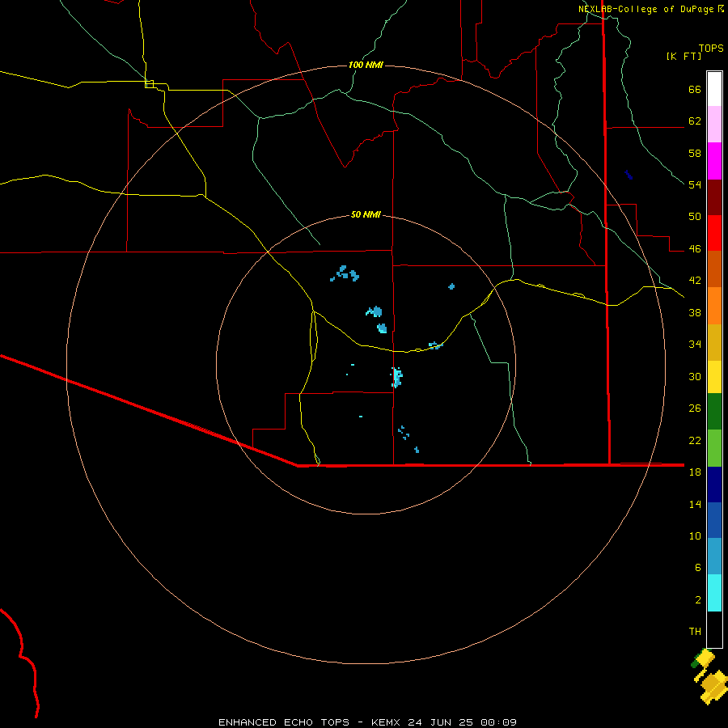728x728 pixels.
Task: Click the '2' scale value
Action: (x=698, y=600)
